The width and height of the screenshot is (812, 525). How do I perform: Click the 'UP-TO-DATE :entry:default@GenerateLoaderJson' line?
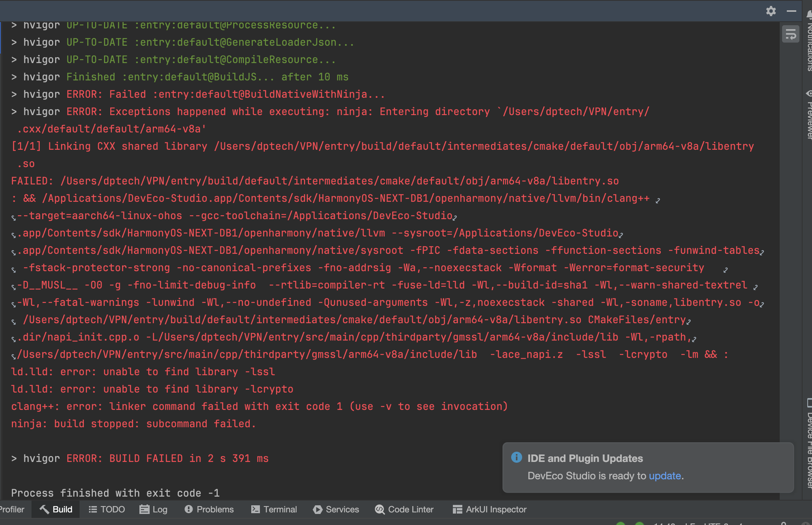click(183, 42)
